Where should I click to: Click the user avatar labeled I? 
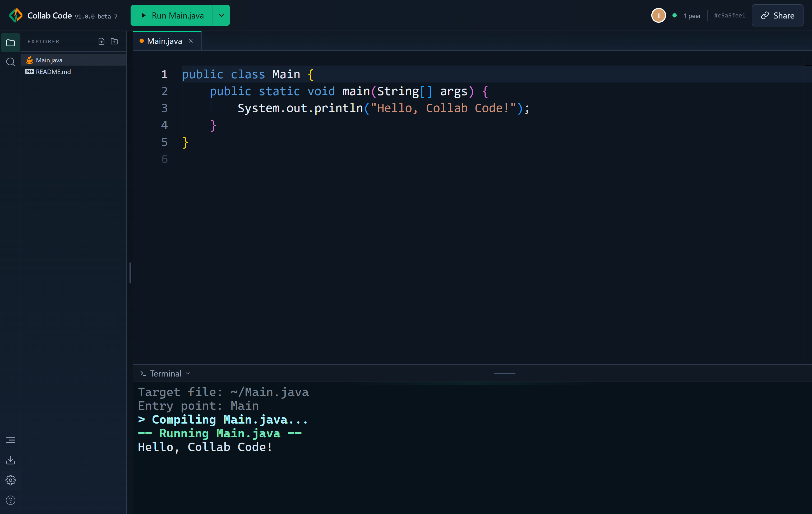(658, 16)
